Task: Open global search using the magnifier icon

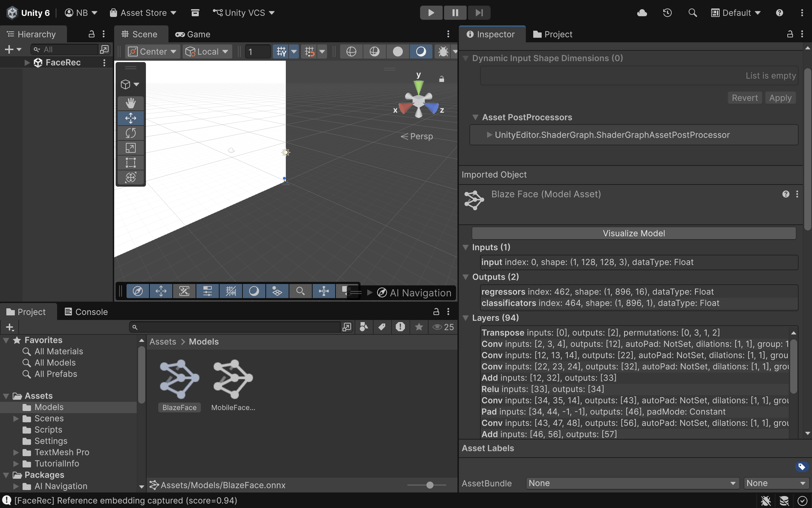Action: point(692,13)
